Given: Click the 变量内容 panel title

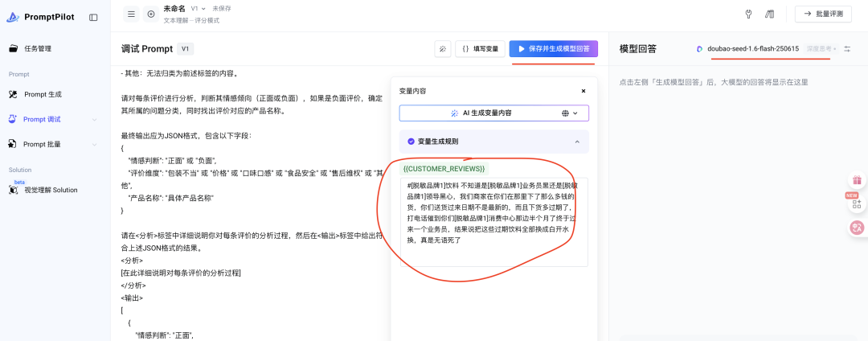Looking at the screenshot, I should (x=412, y=91).
